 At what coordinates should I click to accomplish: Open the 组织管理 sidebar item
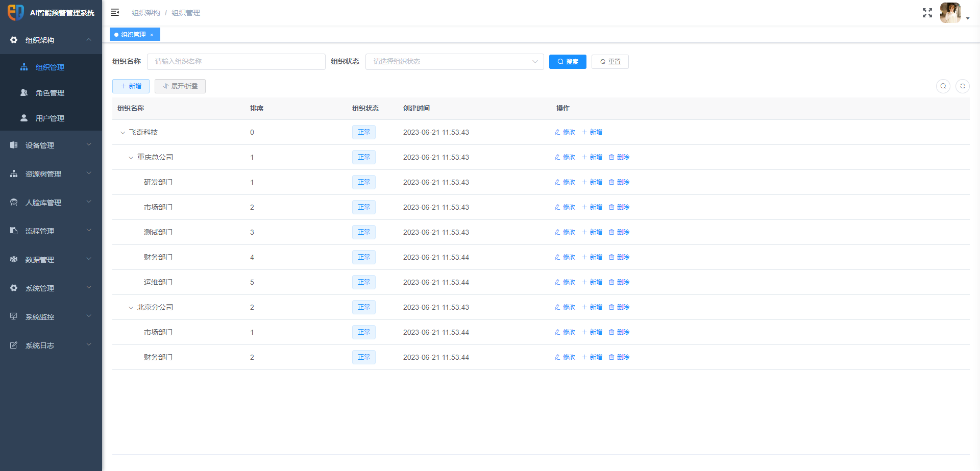[x=51, y=67]
